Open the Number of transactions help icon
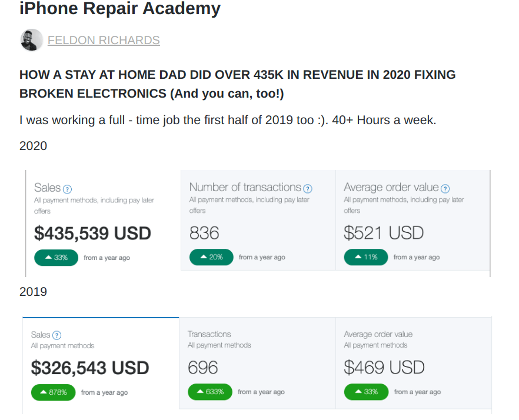 pos(308,188)
